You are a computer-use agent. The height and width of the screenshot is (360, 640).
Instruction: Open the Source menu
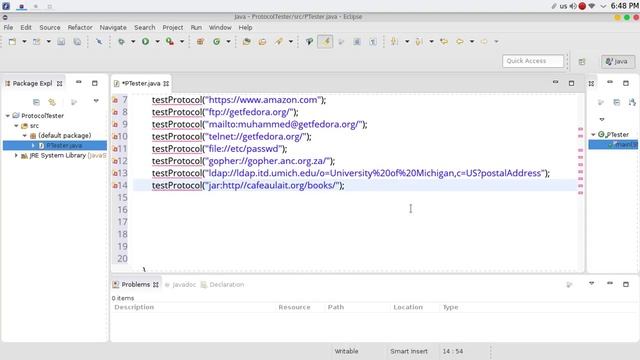[x=50, y=27]
